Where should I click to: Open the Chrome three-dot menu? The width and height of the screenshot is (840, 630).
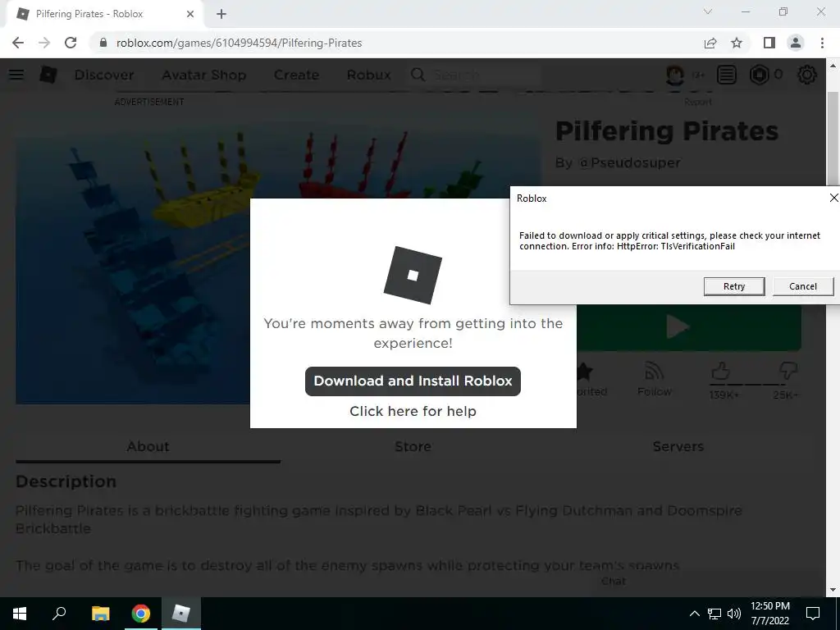pos(822,43)
